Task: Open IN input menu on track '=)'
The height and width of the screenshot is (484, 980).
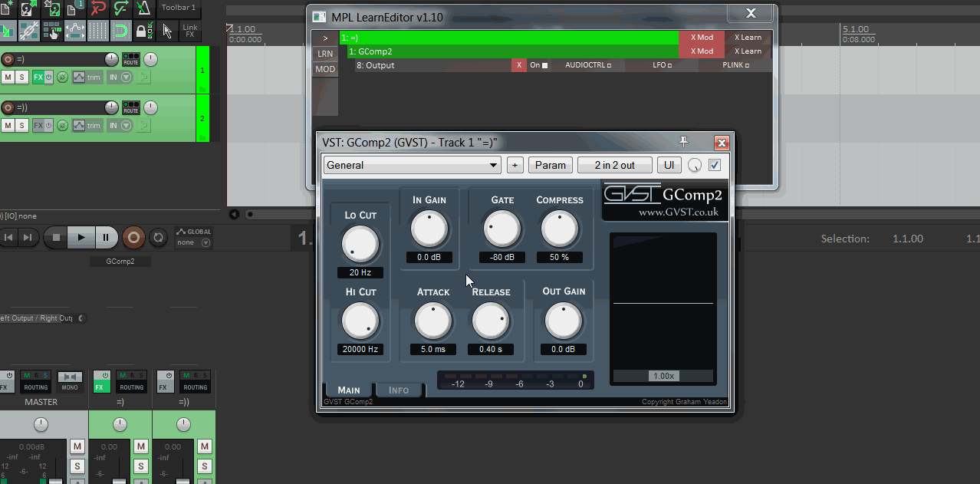Action: click(120, 77)
